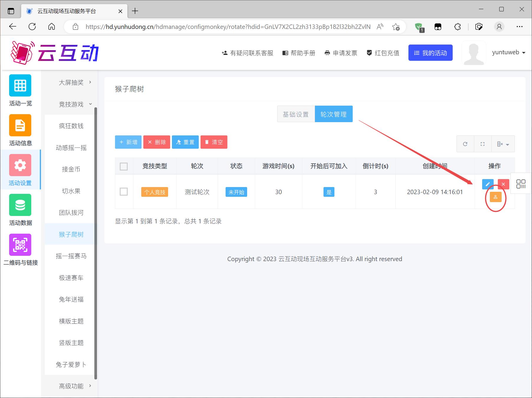Open the 二维码与链接 QR icon
This screenshot has height=398, width=532.
[20, 245]
